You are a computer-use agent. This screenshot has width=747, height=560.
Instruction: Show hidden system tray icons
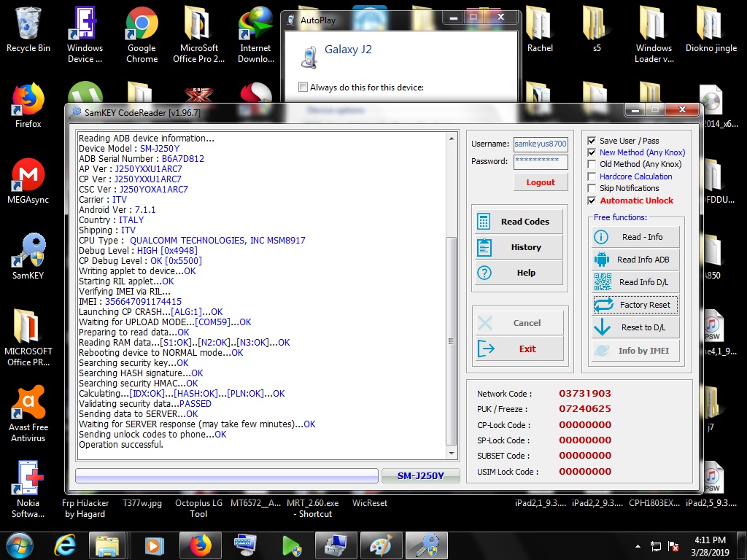point(638,546)
